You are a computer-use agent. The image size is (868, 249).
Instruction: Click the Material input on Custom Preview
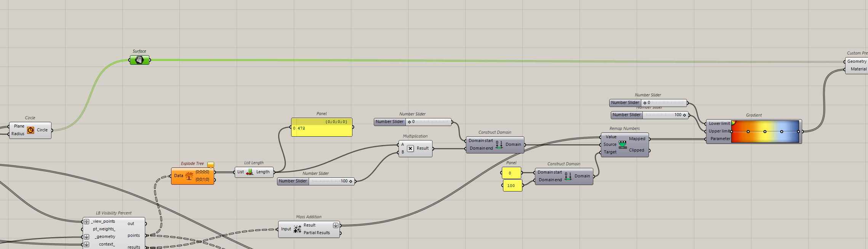pyautogui.click(x=858, y=69)
